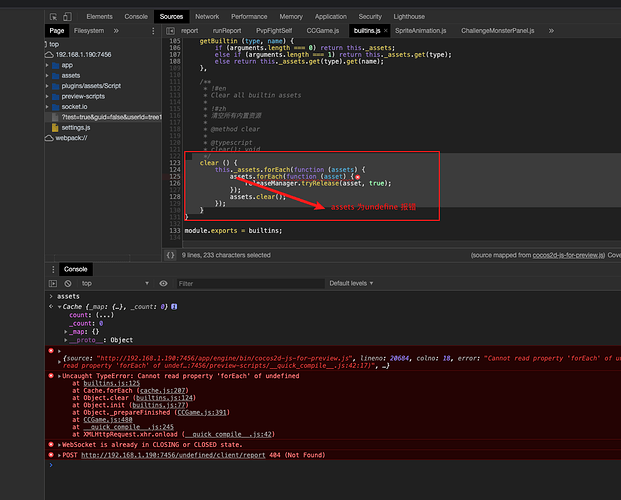Click the inspect element picker icon
The width and height of the screenshot is (621, 500).
tap(54, 17)
